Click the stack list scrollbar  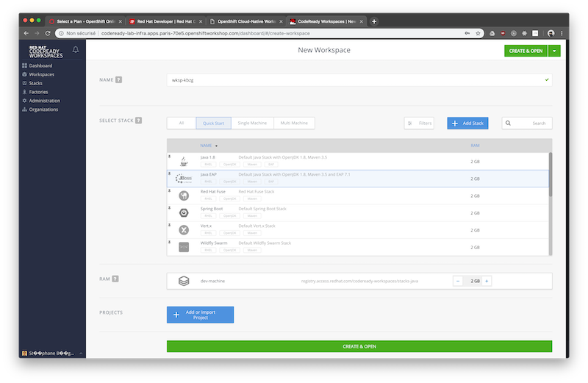pyautogui.click(x=551, y=174)
